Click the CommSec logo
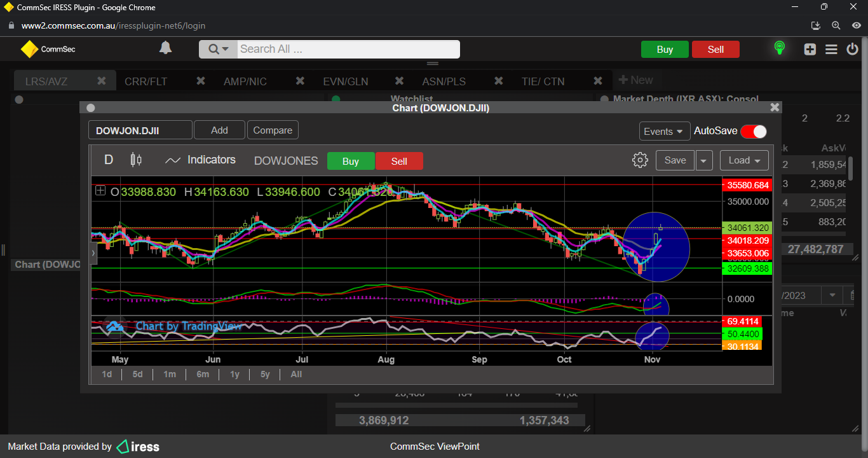The height and width of the screenshot is (458, 868). pos(48,49)
